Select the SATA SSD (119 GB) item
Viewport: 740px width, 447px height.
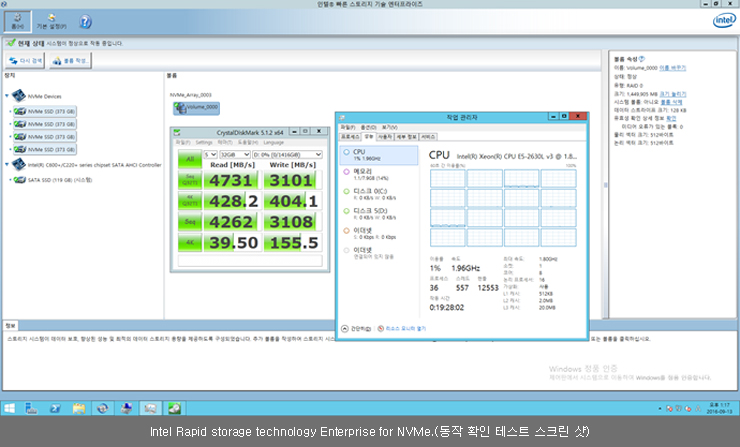[53, 180]
